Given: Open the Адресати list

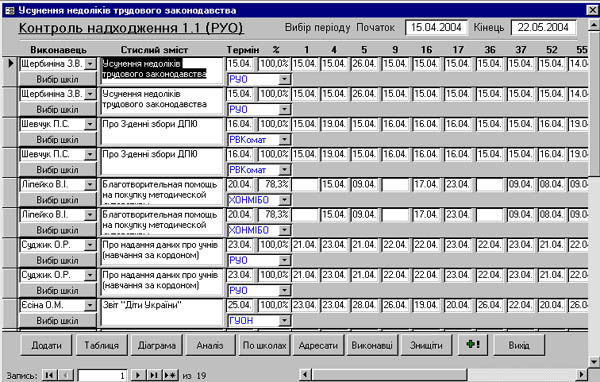Looking at the screenshot, I should [318, 345].
